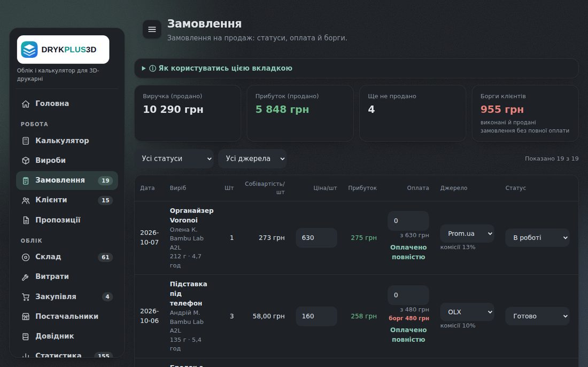Click the Постачальники store icon
This screenshot has width=588, height=367.
pyautogui.click(x=26, y=317)
